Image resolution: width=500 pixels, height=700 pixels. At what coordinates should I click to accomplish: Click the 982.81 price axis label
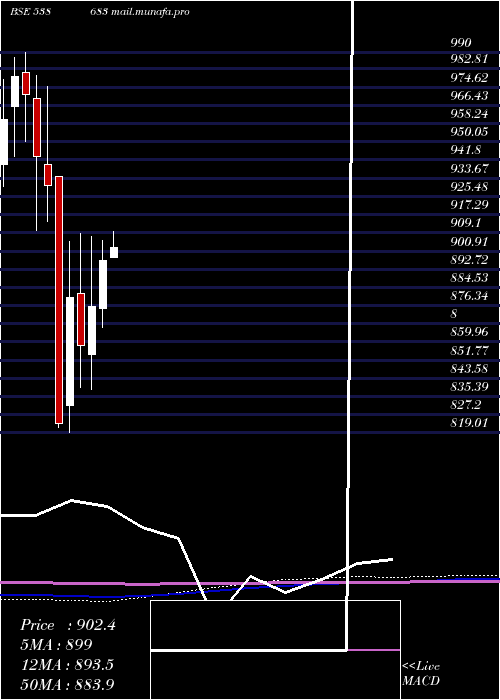469,59
